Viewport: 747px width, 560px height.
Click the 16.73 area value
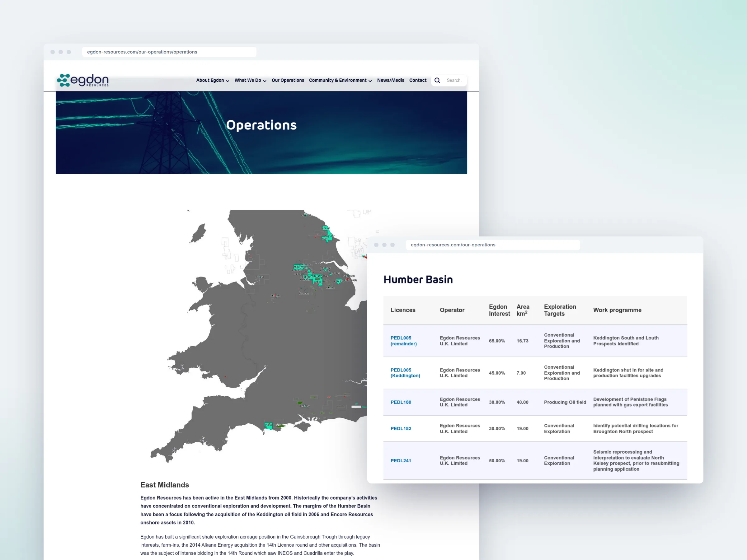pyautogui.click(x=522, y=341)
